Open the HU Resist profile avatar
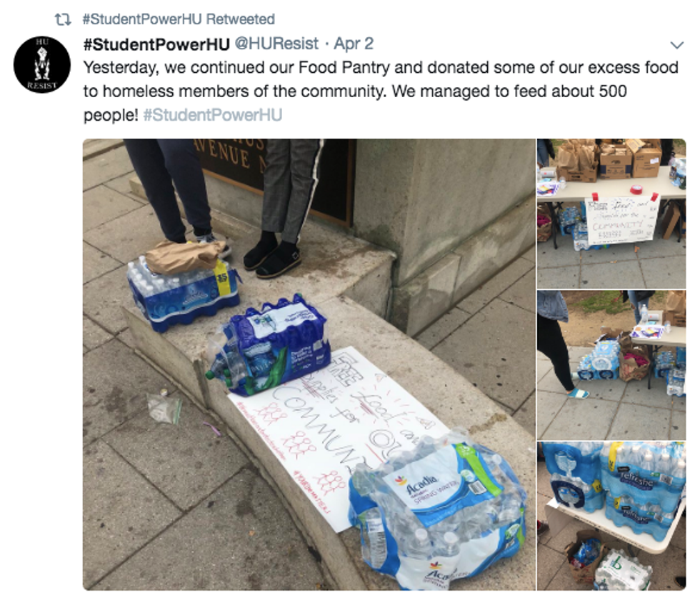 42,64
